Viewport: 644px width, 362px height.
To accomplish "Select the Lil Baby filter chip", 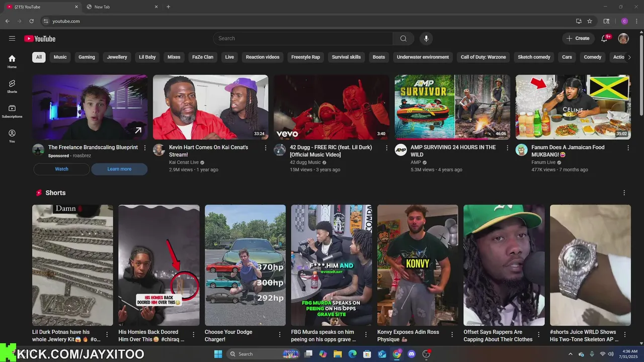I will (147, 57).
